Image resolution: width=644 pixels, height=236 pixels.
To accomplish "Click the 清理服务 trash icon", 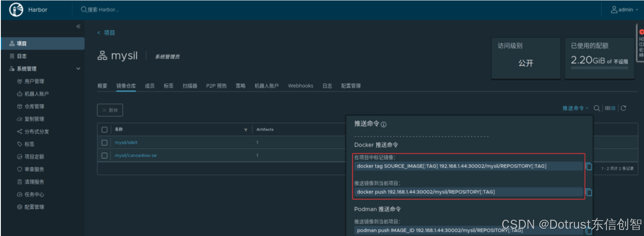I will coord(19,182).
